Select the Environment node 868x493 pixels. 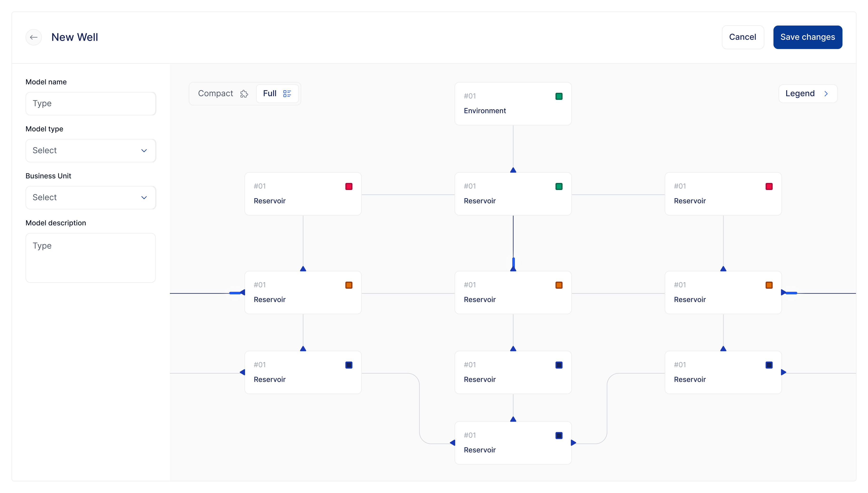coord(513,104)
